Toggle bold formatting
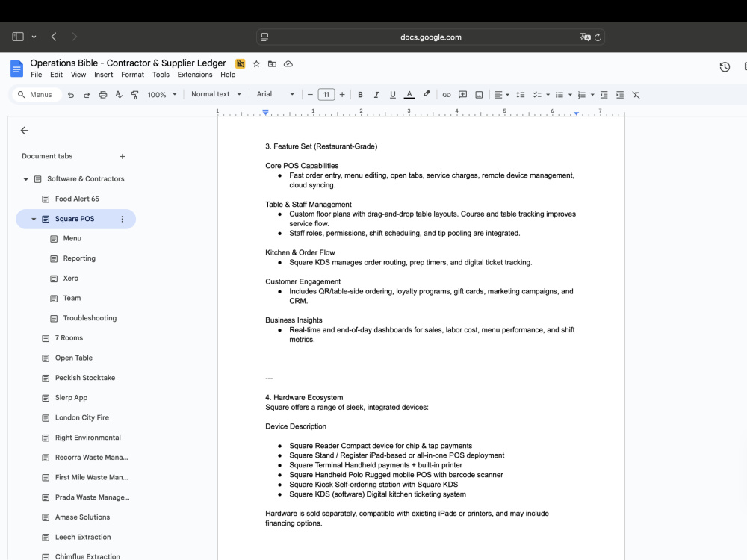Image resolution: width=747 pixels, height=560 pixels. [360, 95]
